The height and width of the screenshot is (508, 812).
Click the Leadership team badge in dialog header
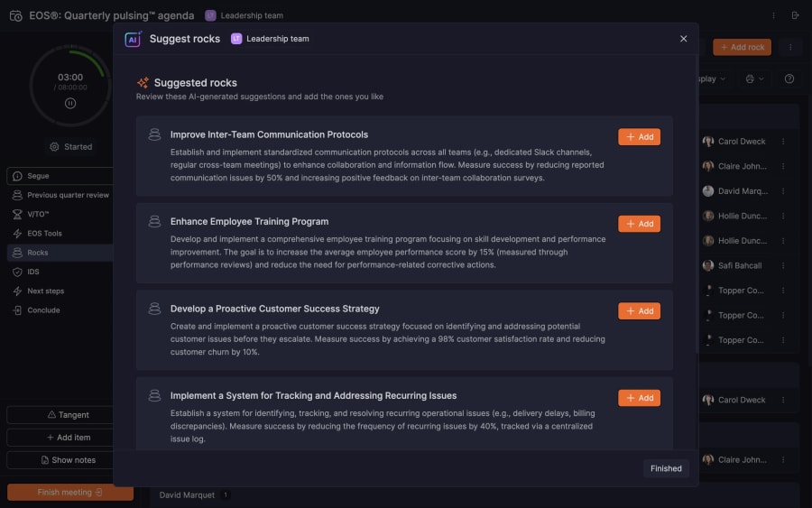coord(271,39)
